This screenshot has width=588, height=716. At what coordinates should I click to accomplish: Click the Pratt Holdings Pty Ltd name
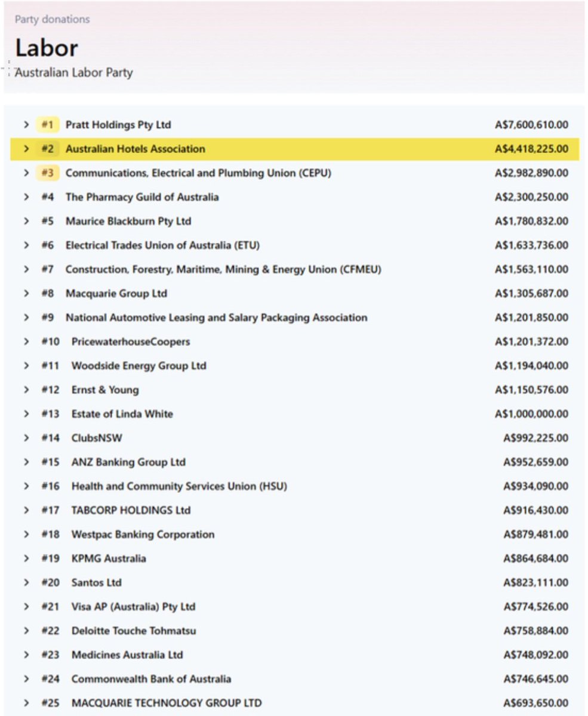coord(118,125)
